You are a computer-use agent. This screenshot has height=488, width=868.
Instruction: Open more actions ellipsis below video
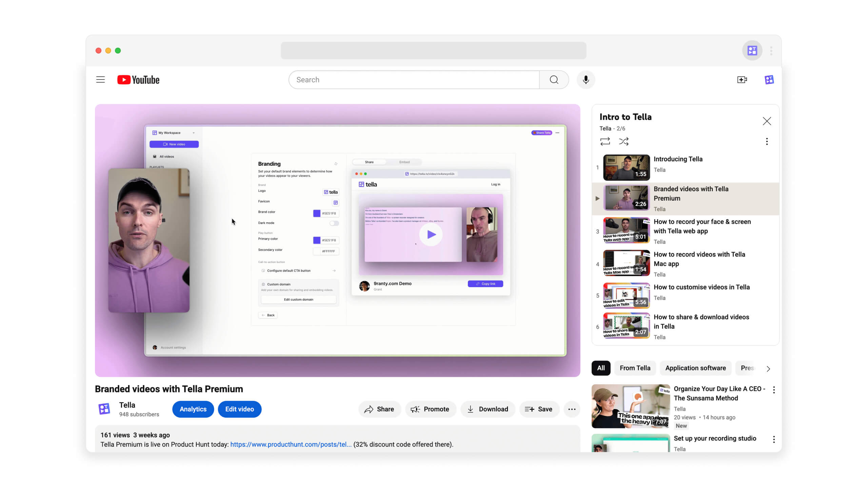point(572,409)
